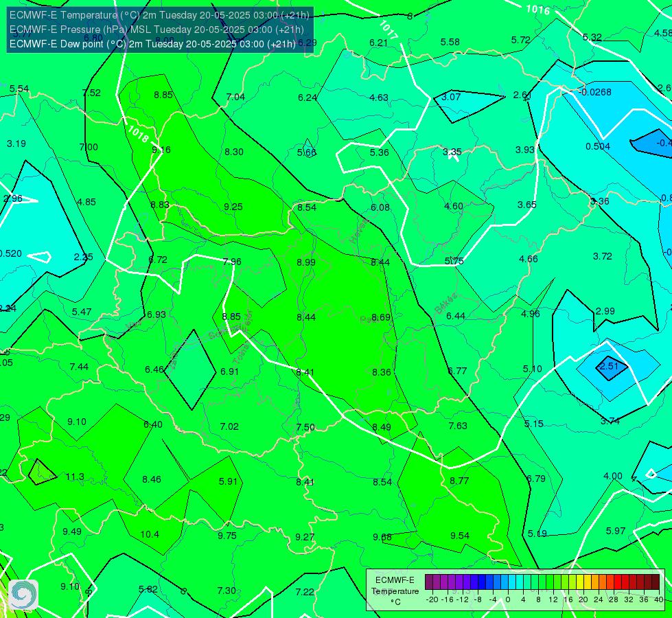Click the 9.16 temperature value

(161, 150)
